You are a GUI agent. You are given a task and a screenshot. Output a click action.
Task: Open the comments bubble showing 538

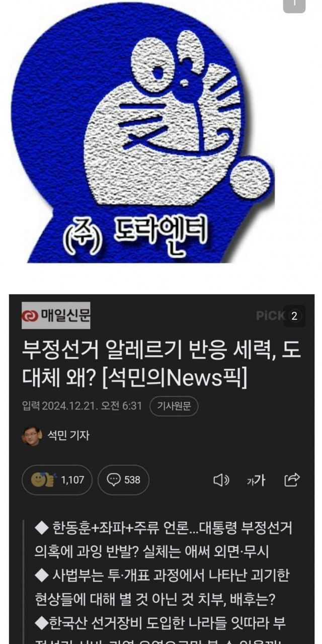123,480
